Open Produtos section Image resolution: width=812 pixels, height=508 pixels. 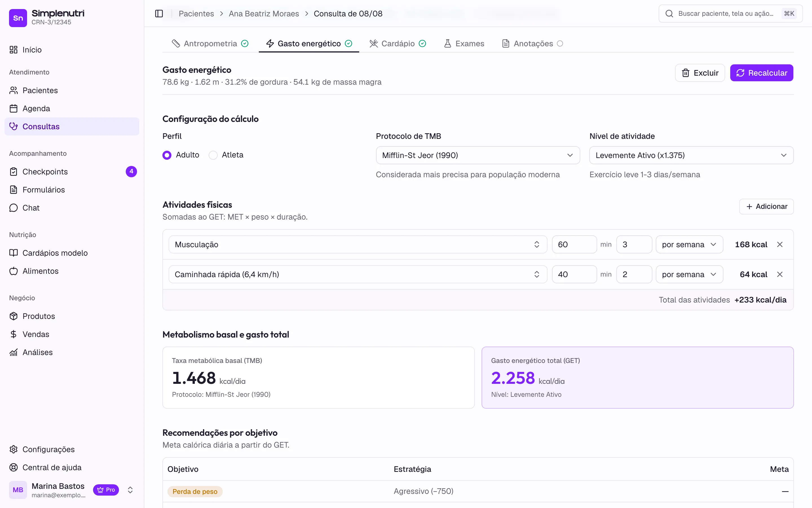click(x=72, y=316)
